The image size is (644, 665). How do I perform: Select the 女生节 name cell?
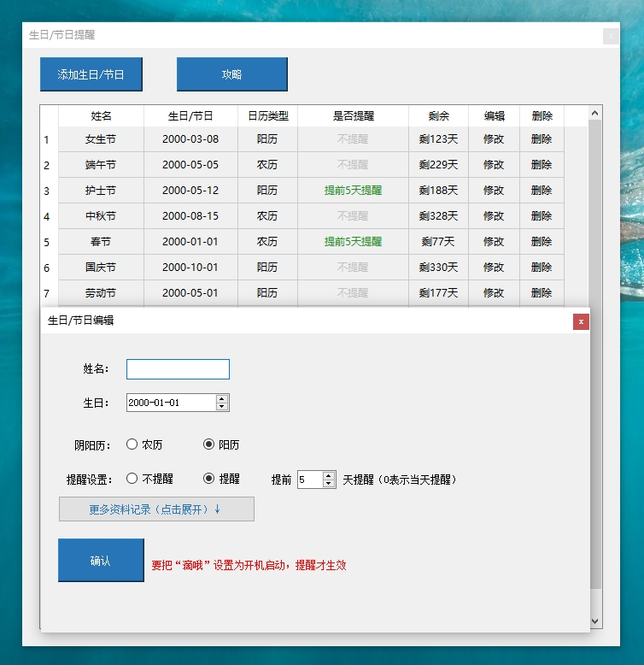[102, 139]
